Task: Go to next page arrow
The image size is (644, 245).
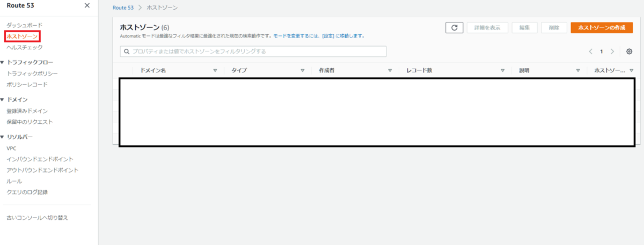Action: point(612,51)
